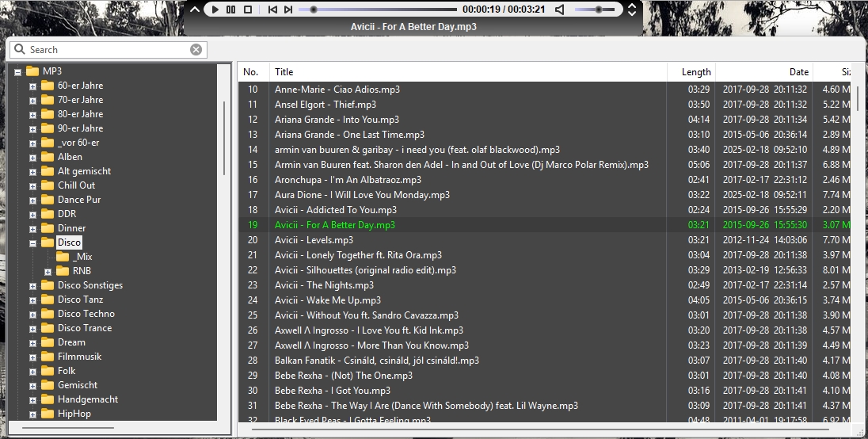Sort the list by the Length column
This screenshot has height=439, width=868.
click(691, 72)
